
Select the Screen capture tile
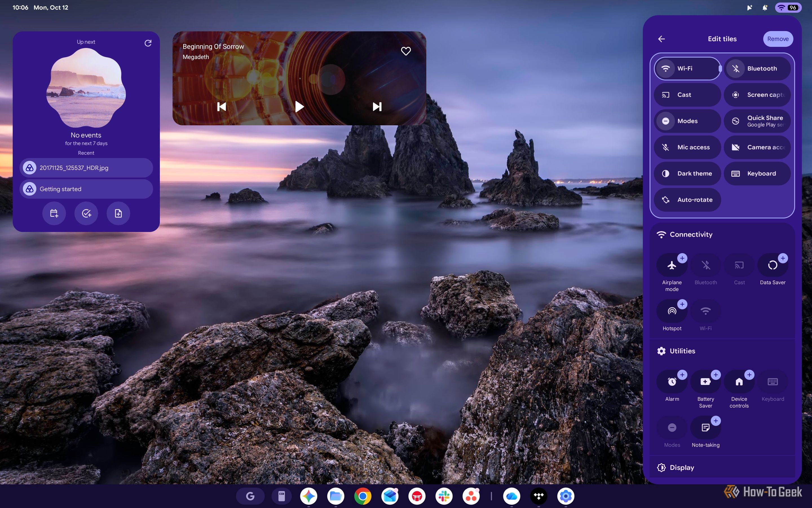click(757, 95)
